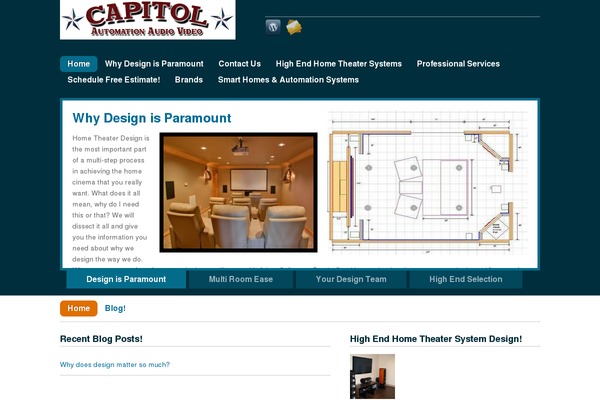Image resolution: width=600 pixels, height=400 pixels.
Task: Click the Why Design is Paramount heading
Action: pyautogui.click(x=152, y=118)
